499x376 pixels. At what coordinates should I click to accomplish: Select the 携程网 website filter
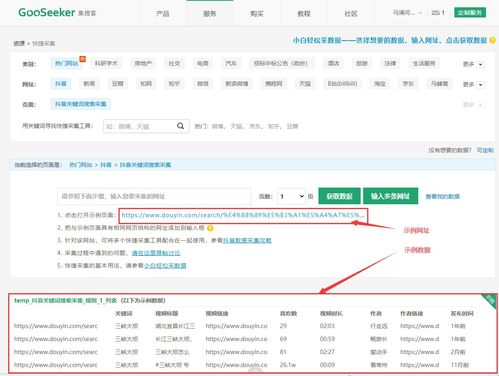point(273,84)
